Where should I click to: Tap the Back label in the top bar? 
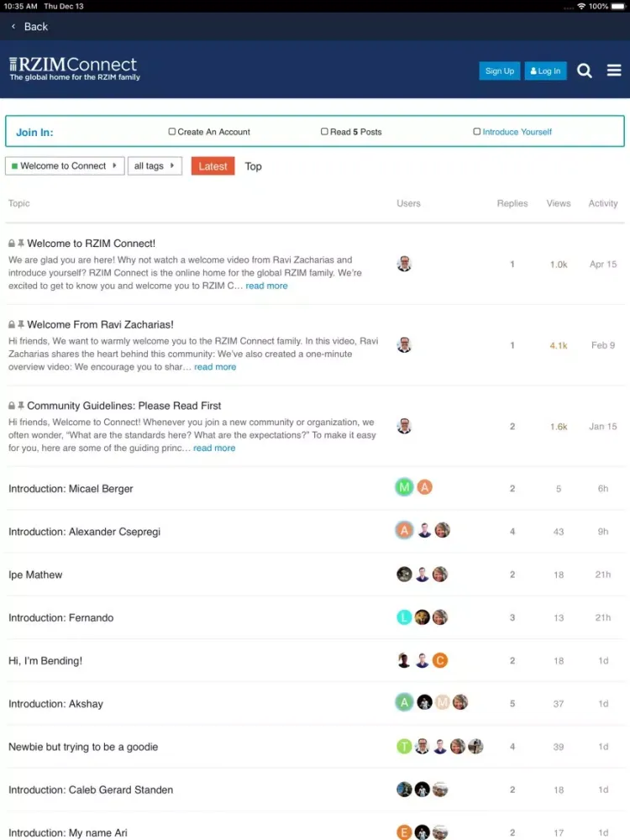tap(36, 26)
